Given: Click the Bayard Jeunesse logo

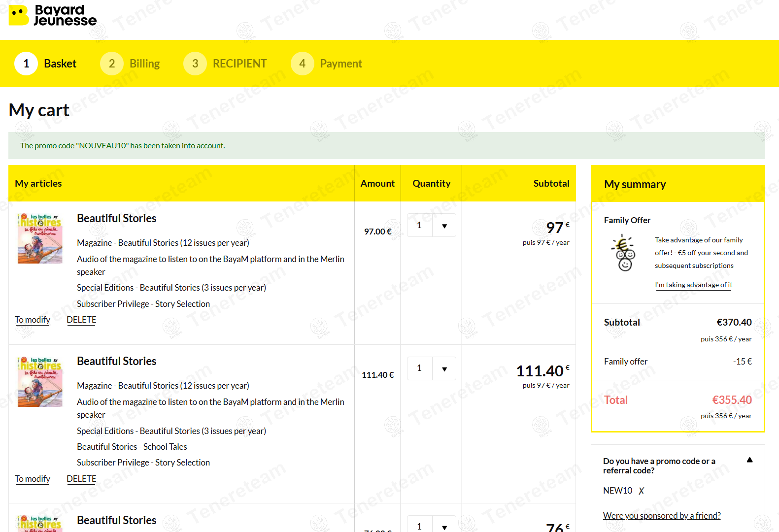Looking at the screenshot, I should click(x=53, y=15).
